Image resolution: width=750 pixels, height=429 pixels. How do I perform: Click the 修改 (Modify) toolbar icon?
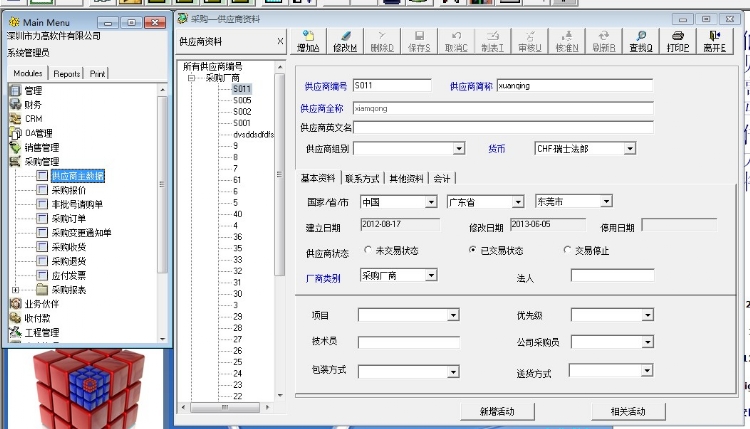[345, 41]
